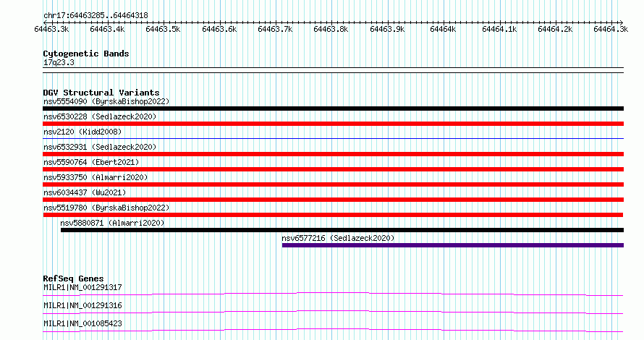Click the ruler tick labeled 64464.1k
This screenshot has width=644, height=340.
click(499, 30)
